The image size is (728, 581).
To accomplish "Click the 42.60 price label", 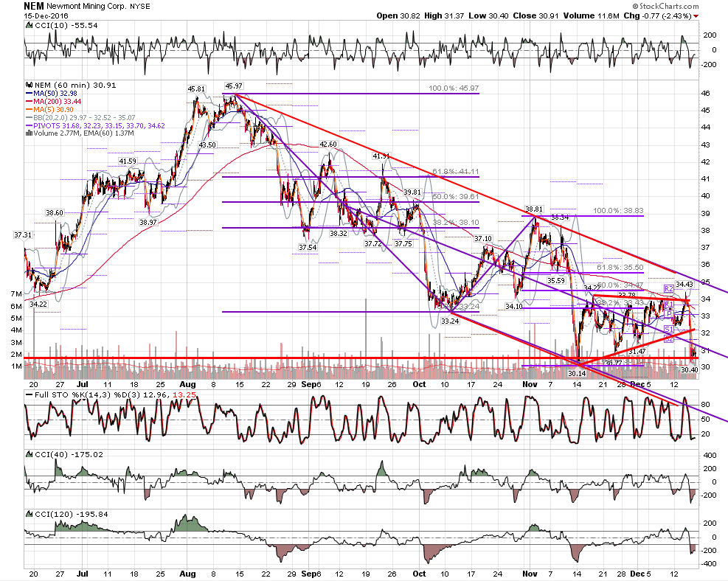I will (328, 145).
